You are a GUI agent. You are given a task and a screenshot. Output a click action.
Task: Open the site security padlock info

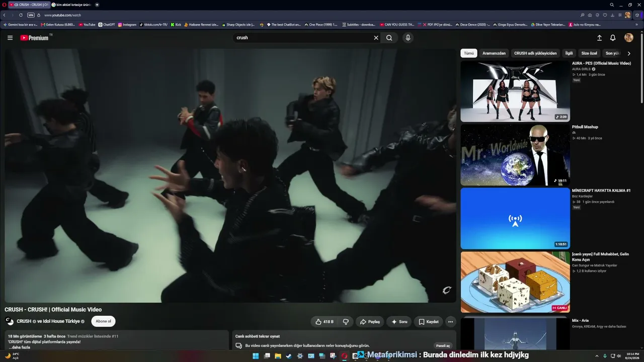pyautogui.click(x=39, y=15)
